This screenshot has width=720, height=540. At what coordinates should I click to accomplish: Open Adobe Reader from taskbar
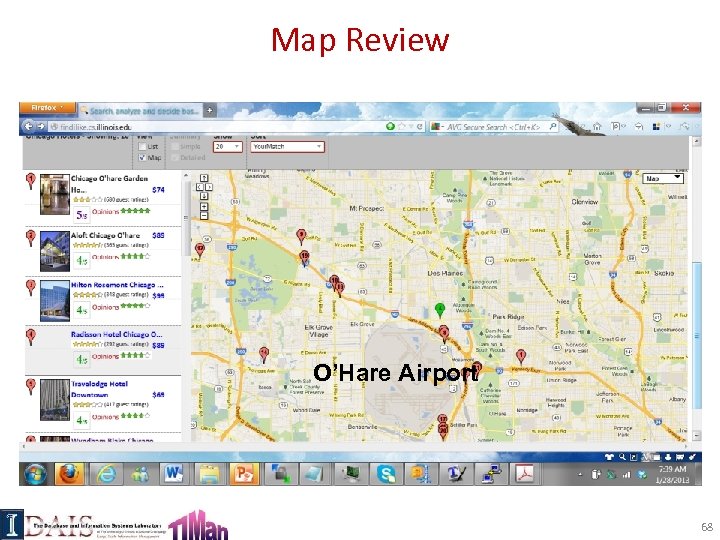[x=525, y=474]
